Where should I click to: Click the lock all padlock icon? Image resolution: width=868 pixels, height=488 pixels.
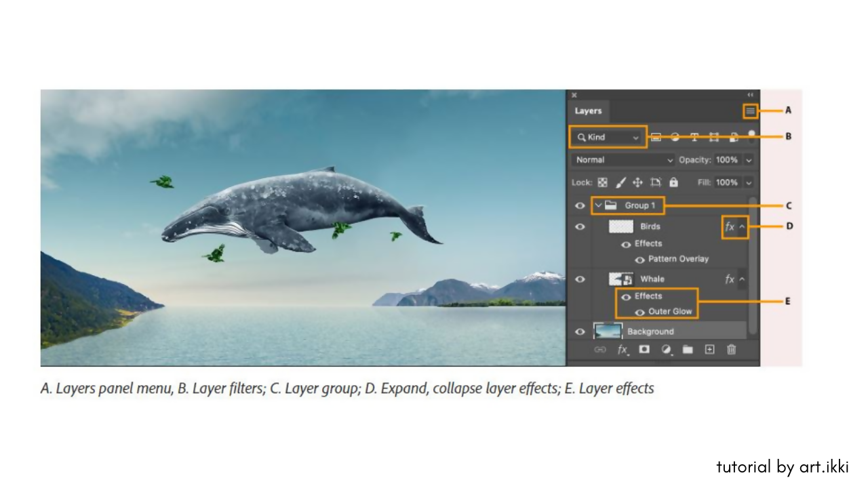point(673,182)
